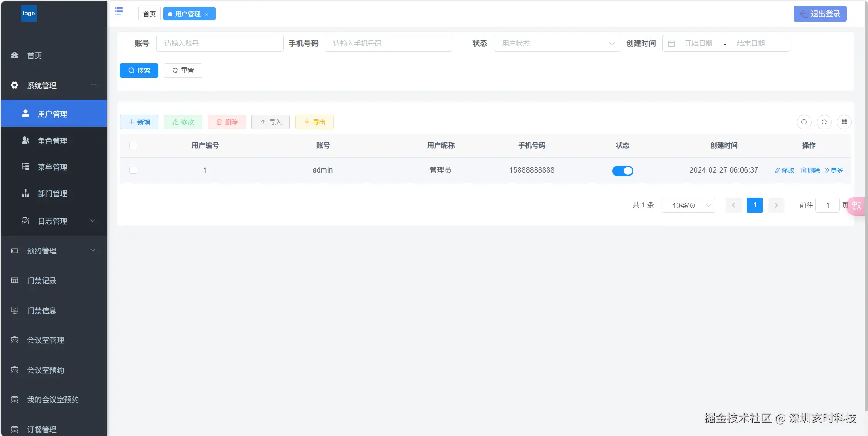Viewport: 868px width, 436px height.
Task: Toggle the status switch for admin
Action: (623, 171)
